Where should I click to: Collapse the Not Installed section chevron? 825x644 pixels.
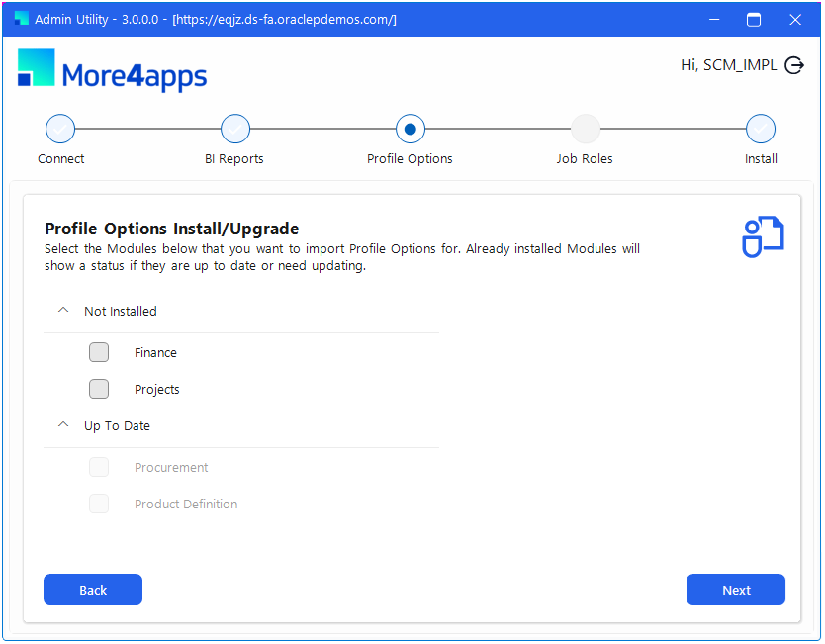(x=63, y=311)
